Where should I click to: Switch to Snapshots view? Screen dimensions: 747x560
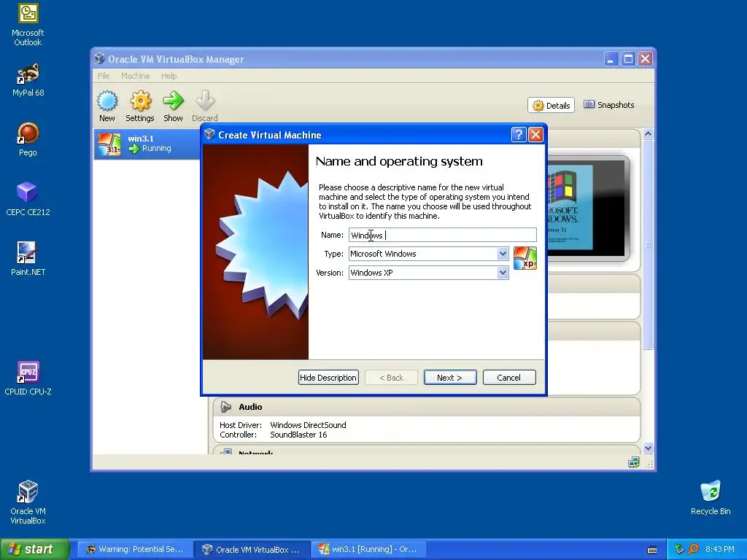point(609,105)
